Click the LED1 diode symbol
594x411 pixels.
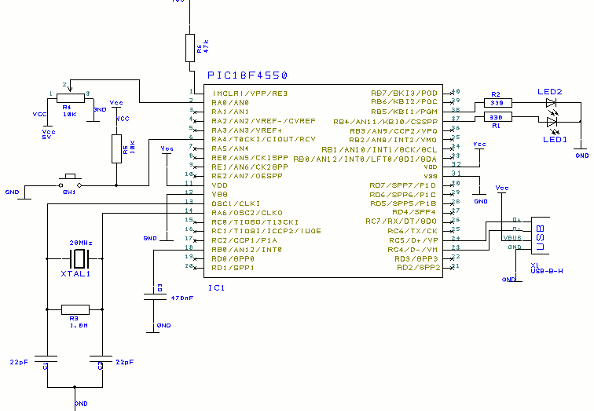[551, 122]
